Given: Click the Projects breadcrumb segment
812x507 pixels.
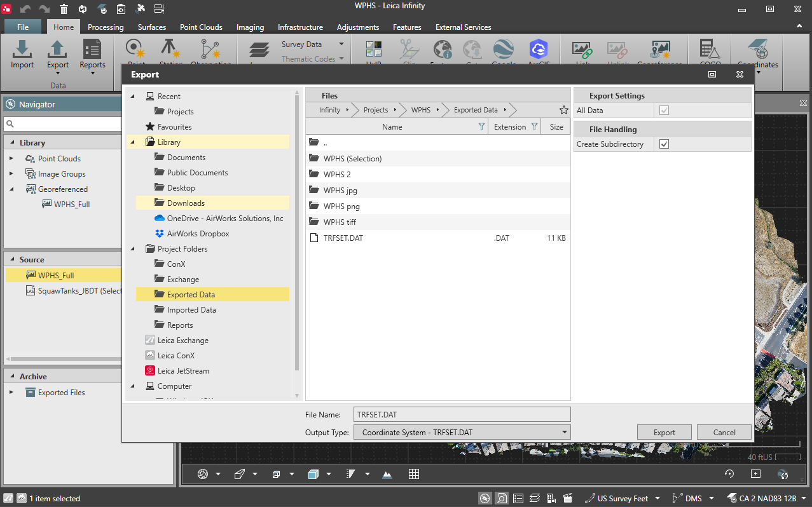Looking at the screenshot, I should pos(376,110).
